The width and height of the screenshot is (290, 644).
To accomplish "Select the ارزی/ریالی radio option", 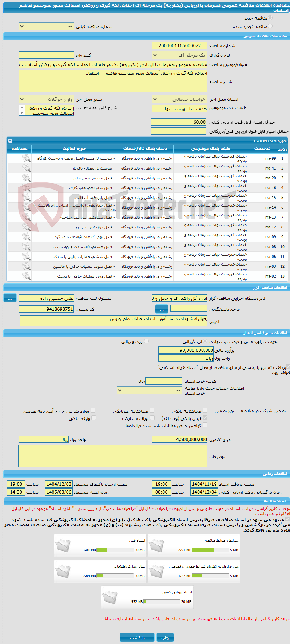I will [x=206, y=342].
